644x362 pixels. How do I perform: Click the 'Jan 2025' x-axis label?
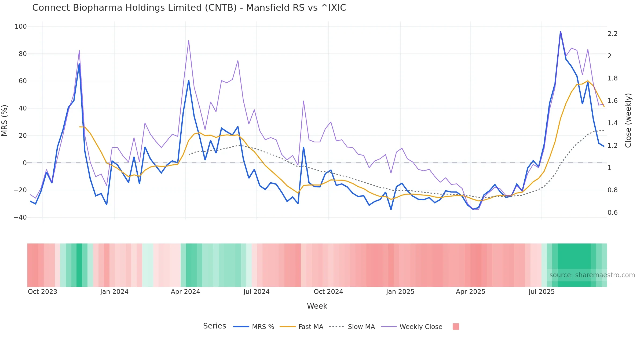(400, 292)
